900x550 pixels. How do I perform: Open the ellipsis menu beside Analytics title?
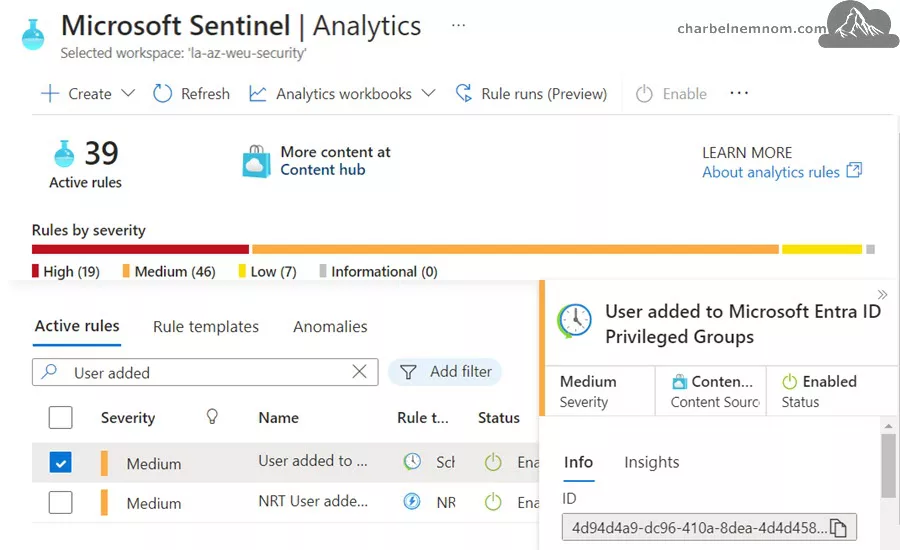click(x=458, y=25)
